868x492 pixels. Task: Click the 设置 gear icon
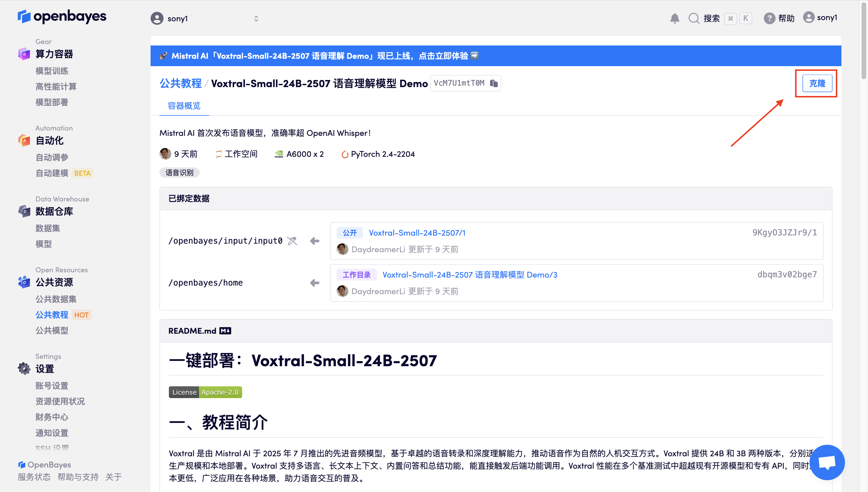pos(24,368)
